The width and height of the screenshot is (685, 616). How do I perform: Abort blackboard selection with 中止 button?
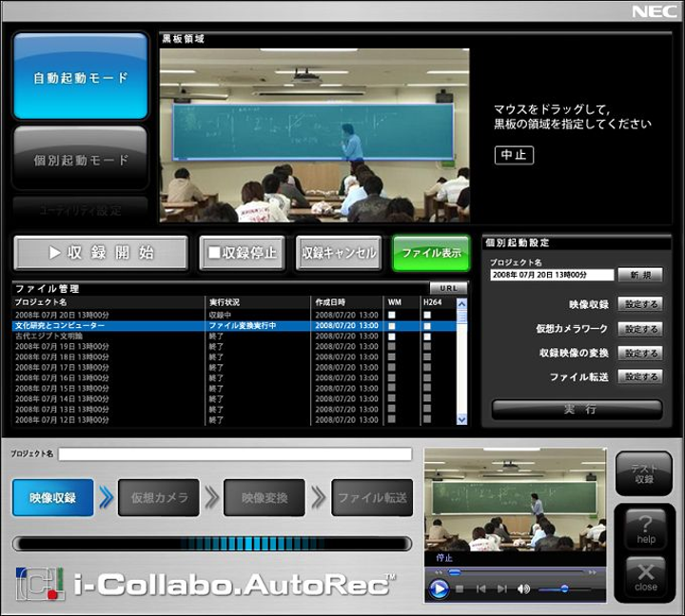tap(514, 155)
